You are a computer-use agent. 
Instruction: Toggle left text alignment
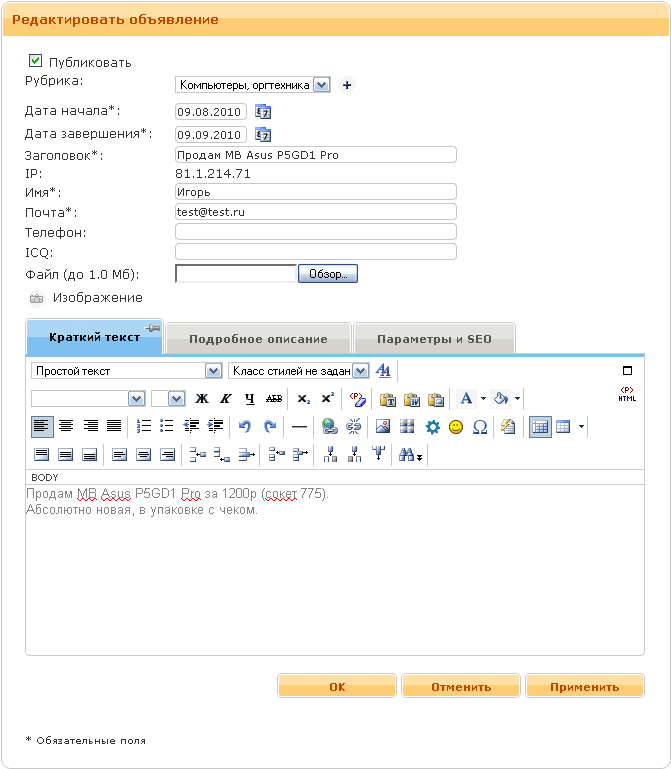pyautogui.click(x=42, y=427)
